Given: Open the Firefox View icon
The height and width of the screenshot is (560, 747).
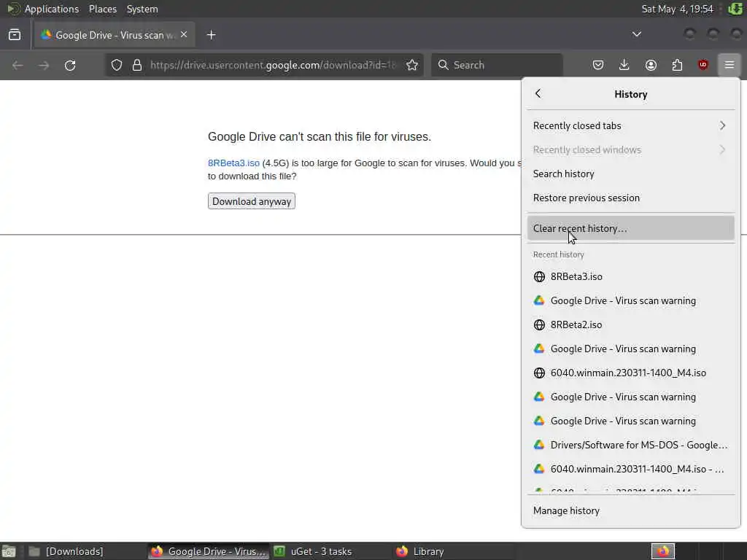Looking at the screenshot, I should pyautogui.click(x=15, y=34).
